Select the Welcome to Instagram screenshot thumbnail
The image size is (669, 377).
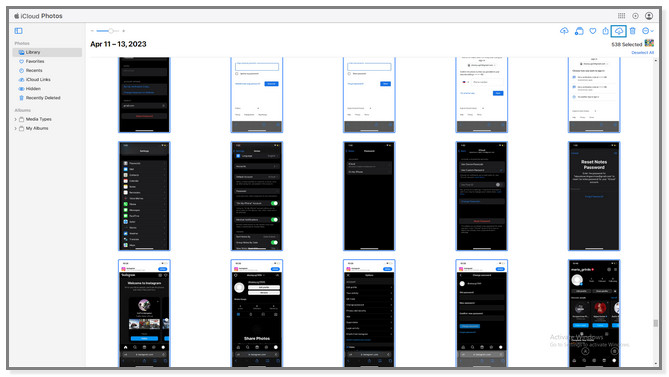tap(144, 313)
